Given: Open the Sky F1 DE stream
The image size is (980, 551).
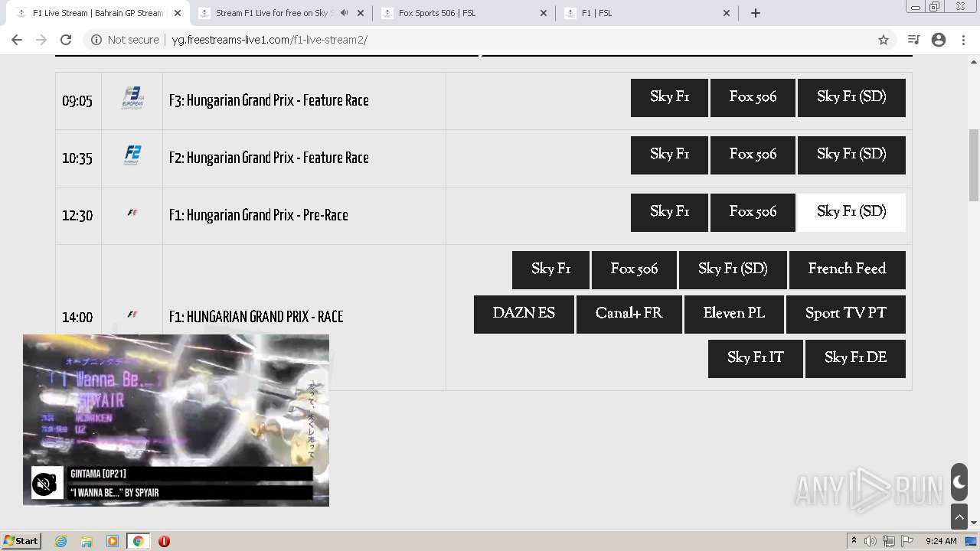Looking at the screenshot, I should 855,358.
